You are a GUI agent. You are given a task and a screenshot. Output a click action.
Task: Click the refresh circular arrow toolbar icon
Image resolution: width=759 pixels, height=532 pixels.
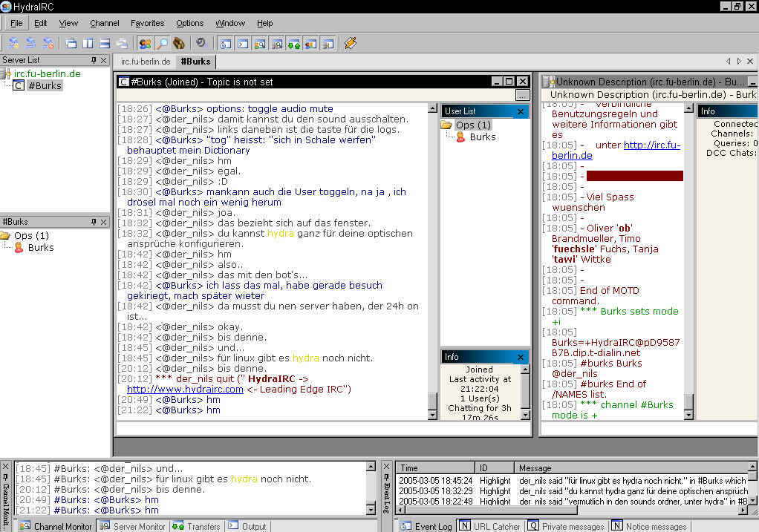point(201,43)
